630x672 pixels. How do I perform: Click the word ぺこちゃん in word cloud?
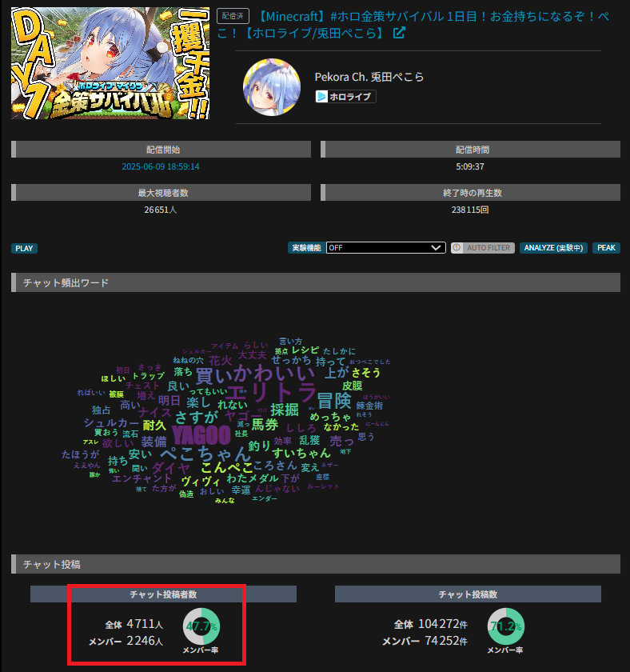205,454
